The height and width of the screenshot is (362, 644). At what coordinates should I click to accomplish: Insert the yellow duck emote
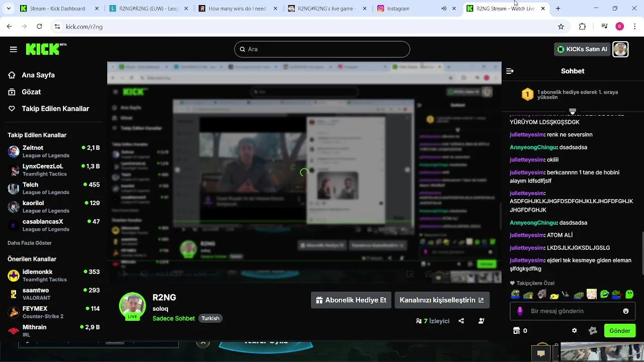tap(554, 295)
